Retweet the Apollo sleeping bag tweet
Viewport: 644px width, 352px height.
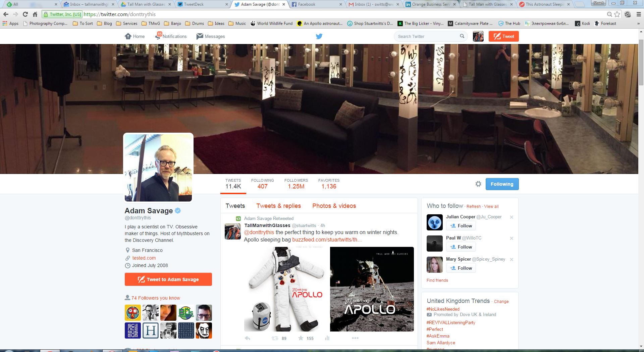point(275,338)
